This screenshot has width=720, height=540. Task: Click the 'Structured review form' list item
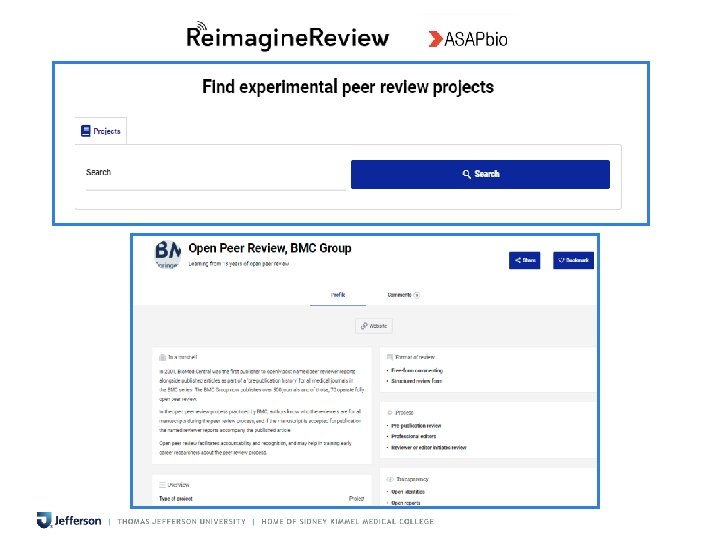416,381
